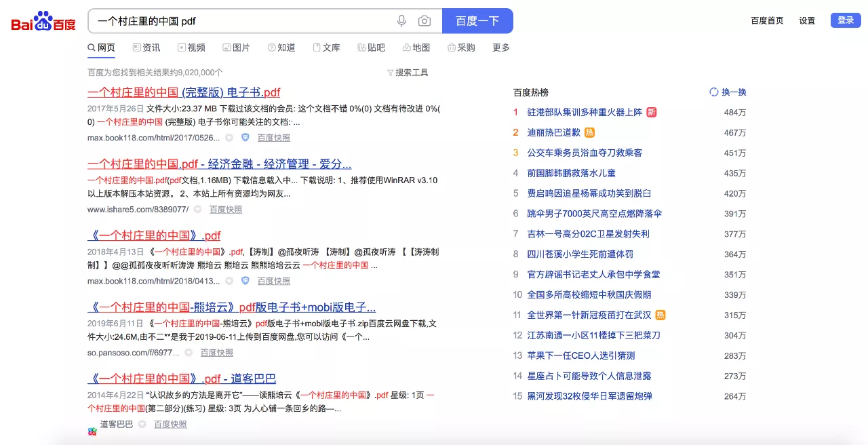The image size is (868, 445).
Task: Open the 更多 category menu
Action: tap(501, 47)
